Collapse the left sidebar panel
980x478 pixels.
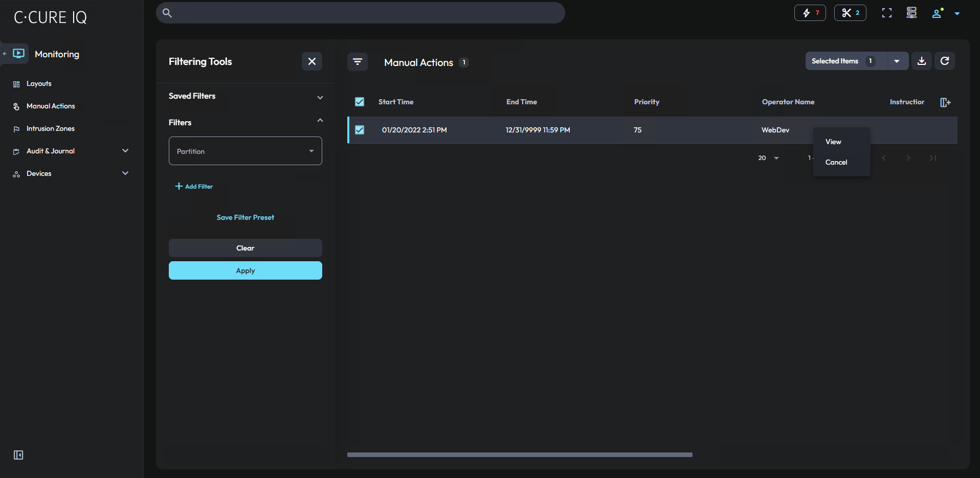pyautogui.click(x=18, y=454)
